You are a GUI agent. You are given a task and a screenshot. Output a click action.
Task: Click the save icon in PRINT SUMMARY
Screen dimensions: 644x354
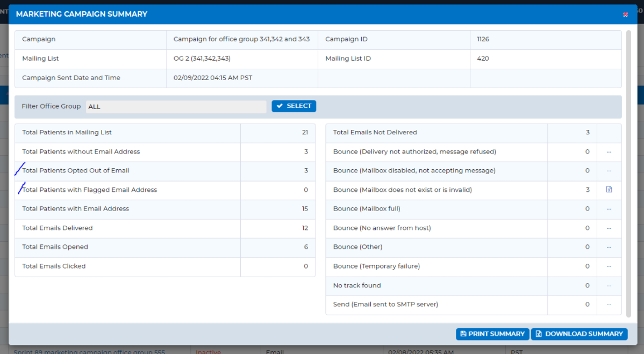pyautogui.click(x=463, y=334)
